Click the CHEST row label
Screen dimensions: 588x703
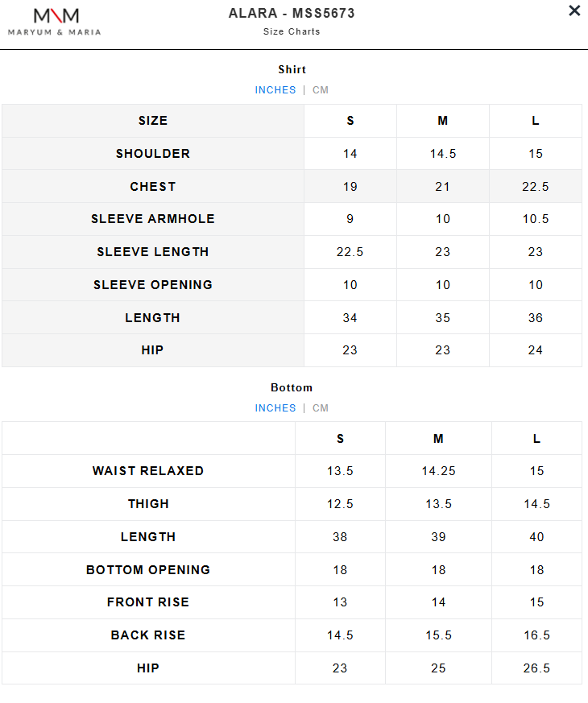pos(153,187)
